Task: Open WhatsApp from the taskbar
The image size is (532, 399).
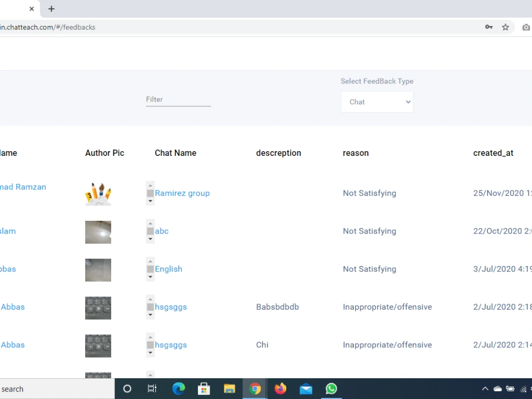Action: (x=331, y=388)
